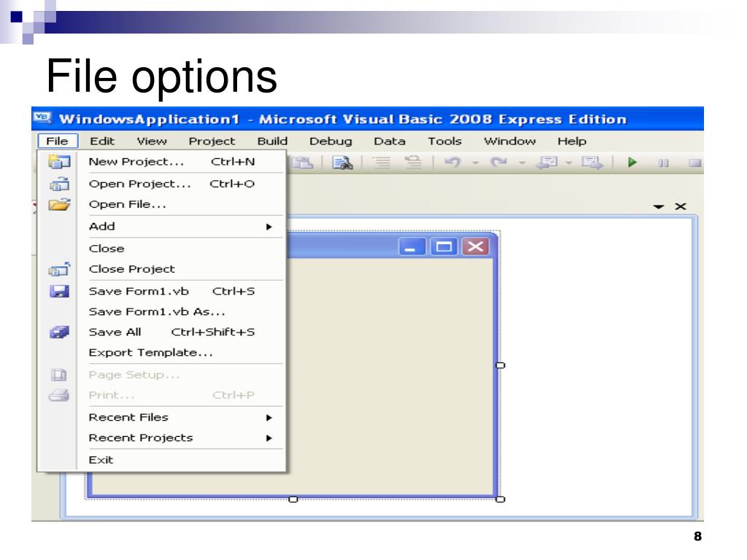Click the Page Setup icon
747x560 pixels.
[x=59, y=375]
